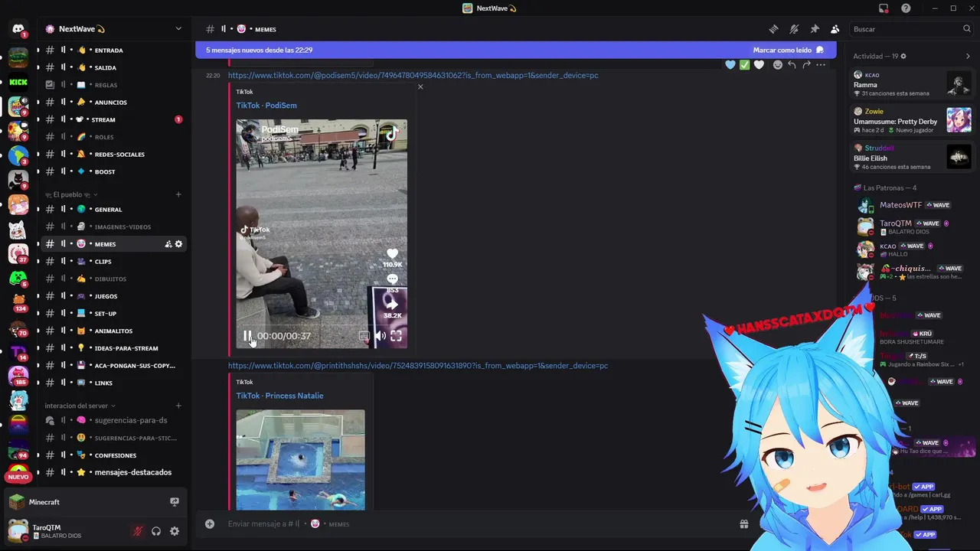This screenshot has height=551, width=980.
Task: Open MEMES channel settings gear
Action: [178, 244]
